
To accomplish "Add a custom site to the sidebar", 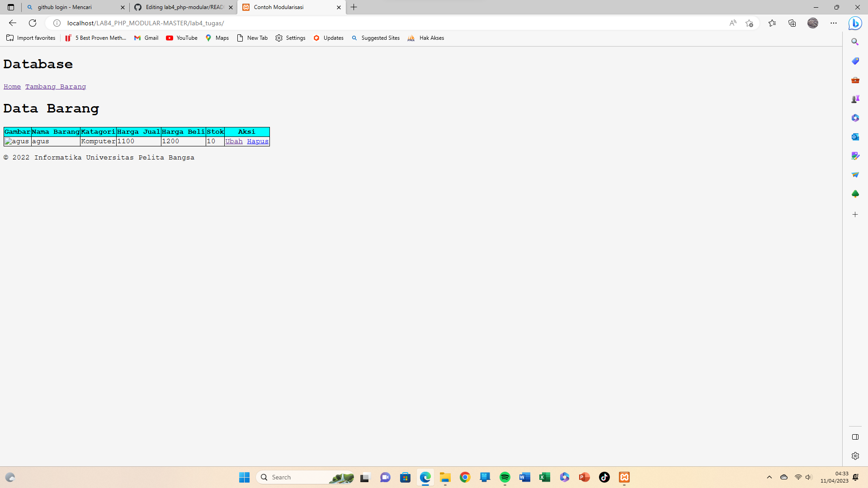I will click(x=856, y=215).
